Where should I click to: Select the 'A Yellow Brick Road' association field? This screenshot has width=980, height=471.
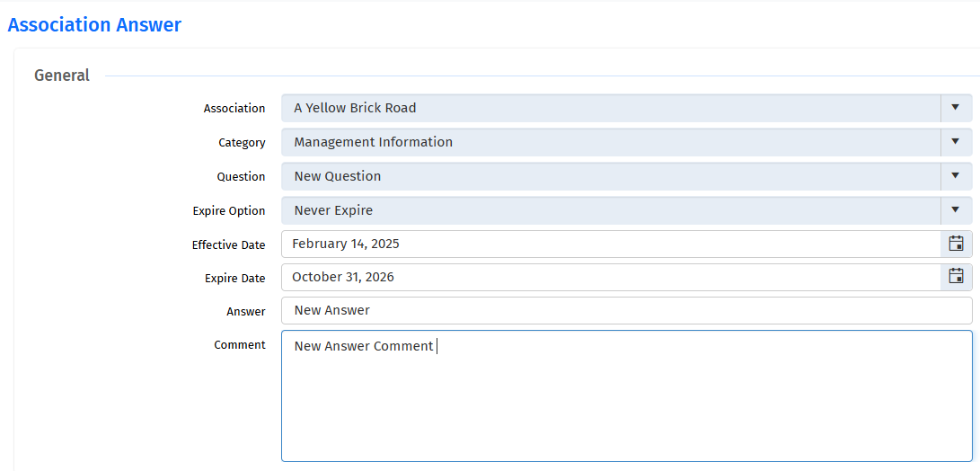pos(611,108)
